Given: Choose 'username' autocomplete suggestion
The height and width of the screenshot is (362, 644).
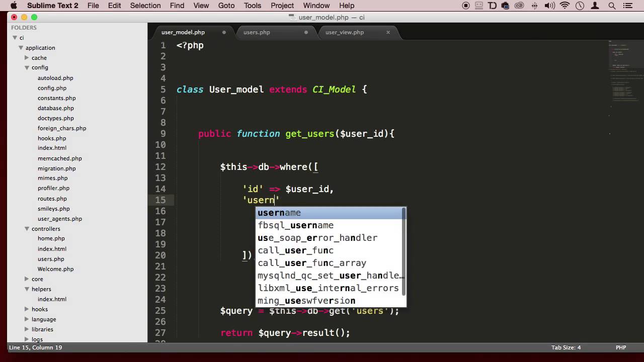Looking at the screenshot, I should click(x=330, y=213).
